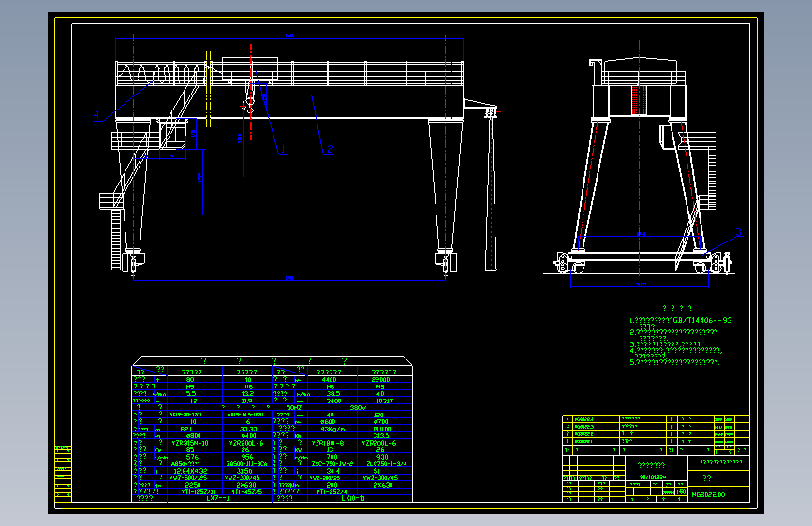Select the 43Kg/m rail value cell
Viewport: 812px width, 526px height.
tap(333, 429)
